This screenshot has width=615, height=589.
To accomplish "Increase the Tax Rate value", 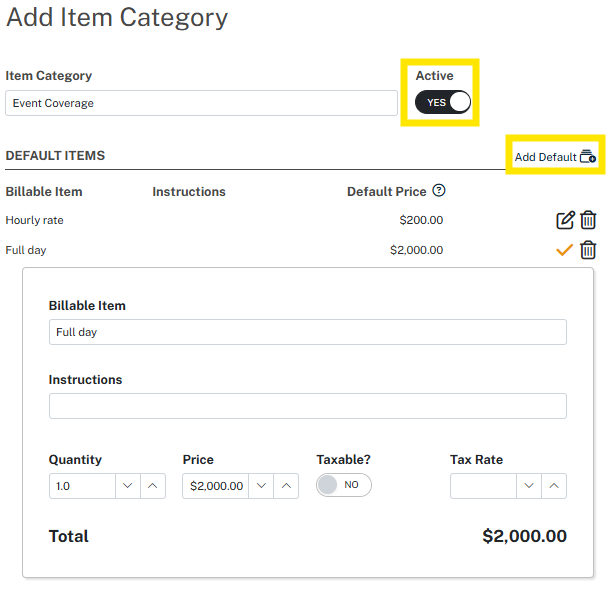I will (554, 486).
